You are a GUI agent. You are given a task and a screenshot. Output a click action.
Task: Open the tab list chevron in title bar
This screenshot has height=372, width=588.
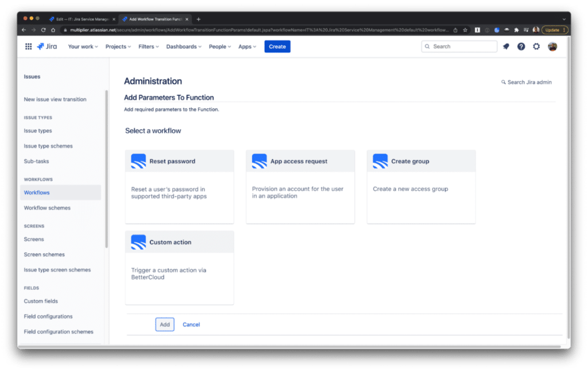tap(564, 19)
